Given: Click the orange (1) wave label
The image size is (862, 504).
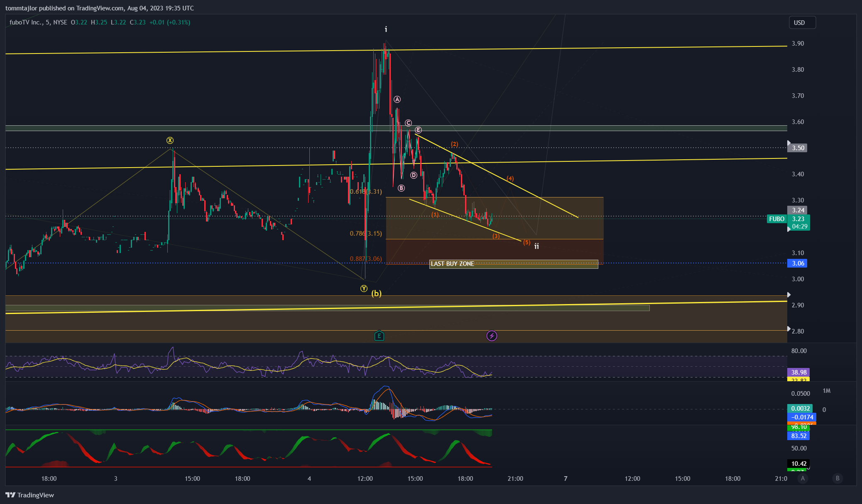Looking at the screenshot, I should [x=435, y=214].
